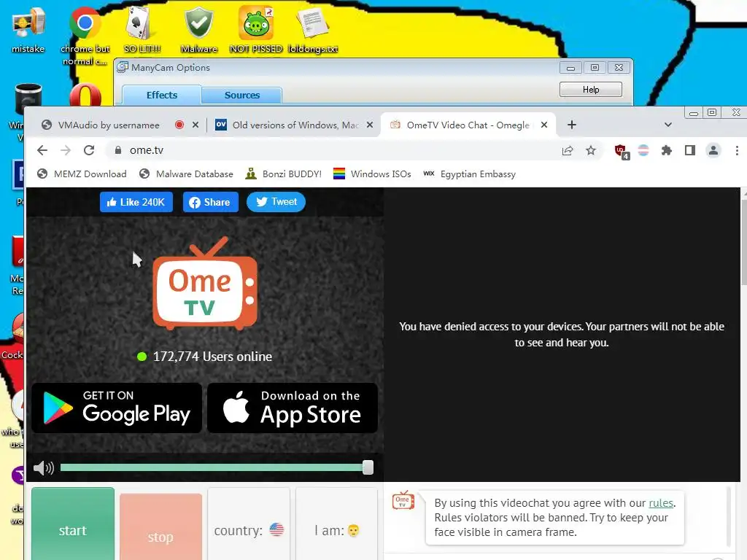Open the loldongs.txt file on desktop

click(x=312, y=29)
